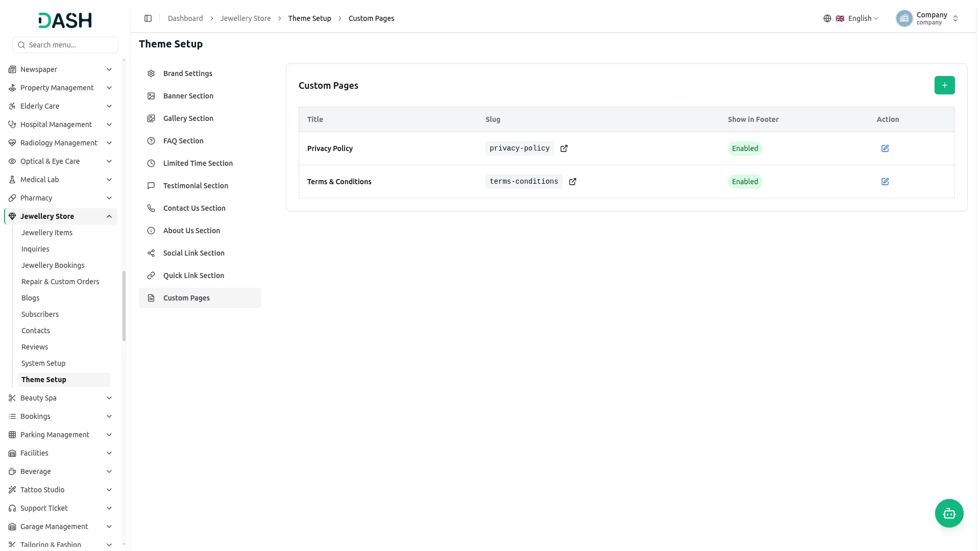Click the Quick Link chain icon
Viewport: 980px width, 551px height.
click(x=151, y=275)
